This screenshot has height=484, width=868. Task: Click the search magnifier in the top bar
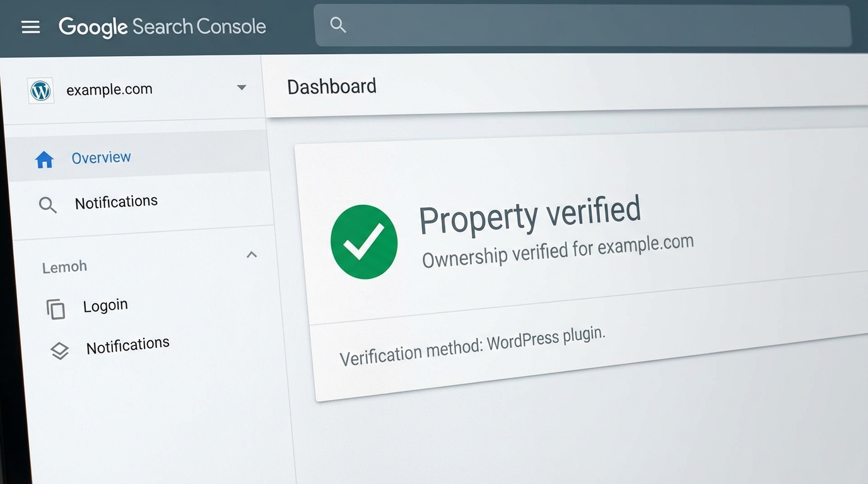click(338, 25)
